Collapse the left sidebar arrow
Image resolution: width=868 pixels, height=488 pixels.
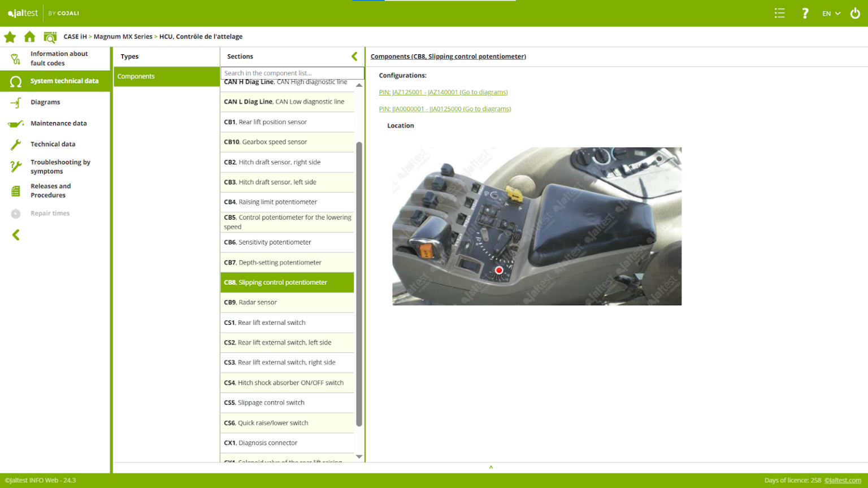(15, 235)
